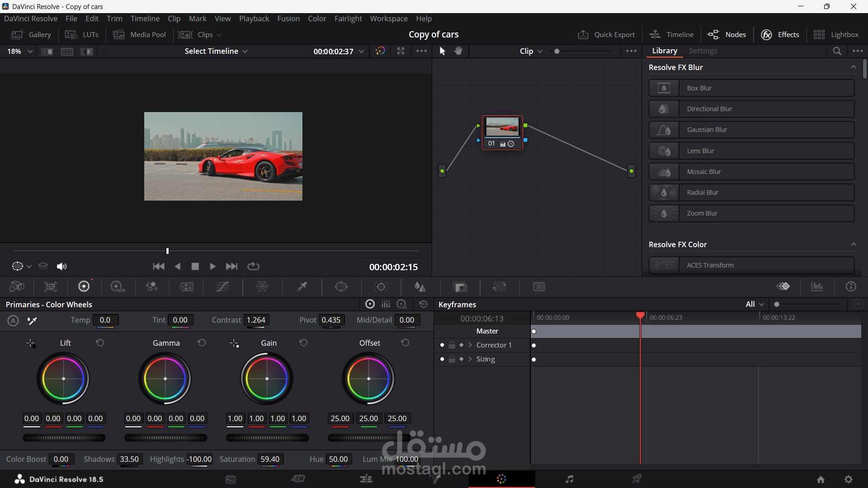This screenshot has height=488, width=868.
Task: Open the Tracker palette icon
Action: click(381, 286)
